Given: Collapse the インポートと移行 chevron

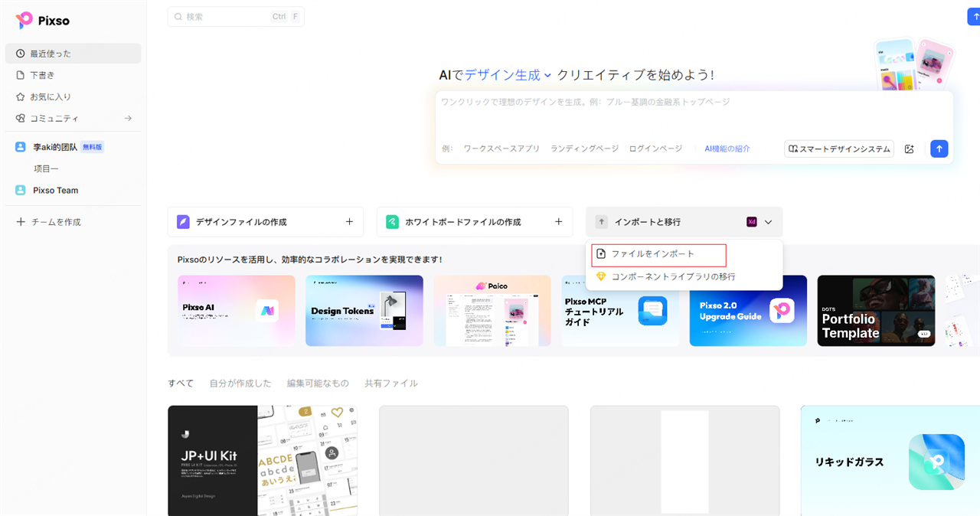Looking at the screenshot, I should [x=768, y=222].
